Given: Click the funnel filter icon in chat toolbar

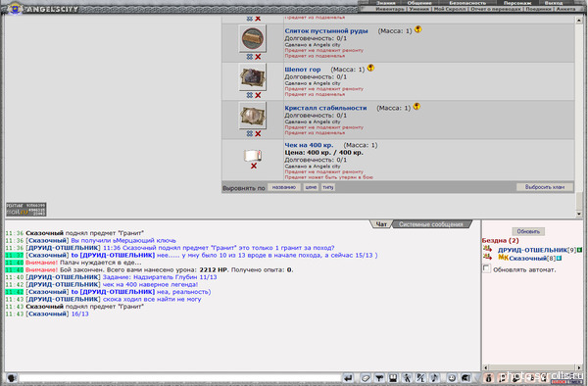Looking at the screenshot, I should pos(378,378).
